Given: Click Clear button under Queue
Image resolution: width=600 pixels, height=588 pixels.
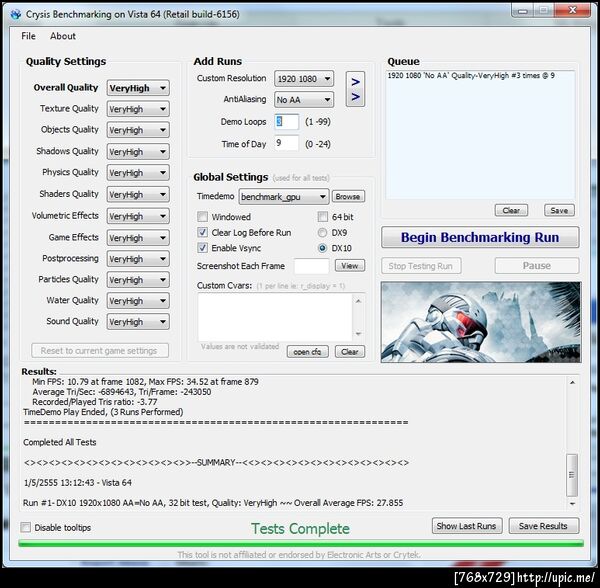Looking at the screenshot, I should tap(511, 210).
